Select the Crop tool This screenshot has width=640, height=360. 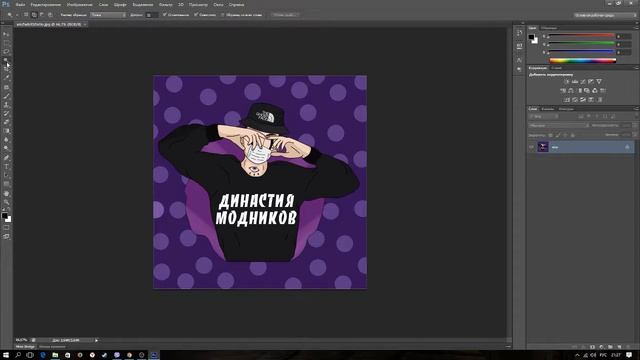(6, 69)
